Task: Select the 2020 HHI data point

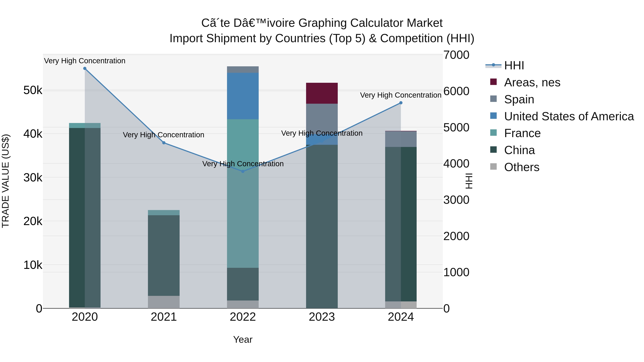Action: tap(85, 68)
